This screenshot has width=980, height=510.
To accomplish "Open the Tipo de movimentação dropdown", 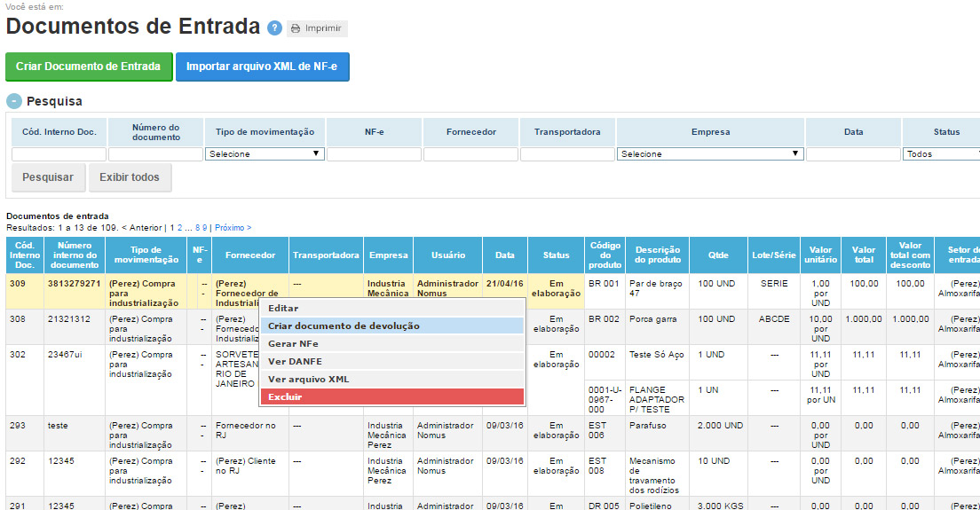I will click(265, 154).
